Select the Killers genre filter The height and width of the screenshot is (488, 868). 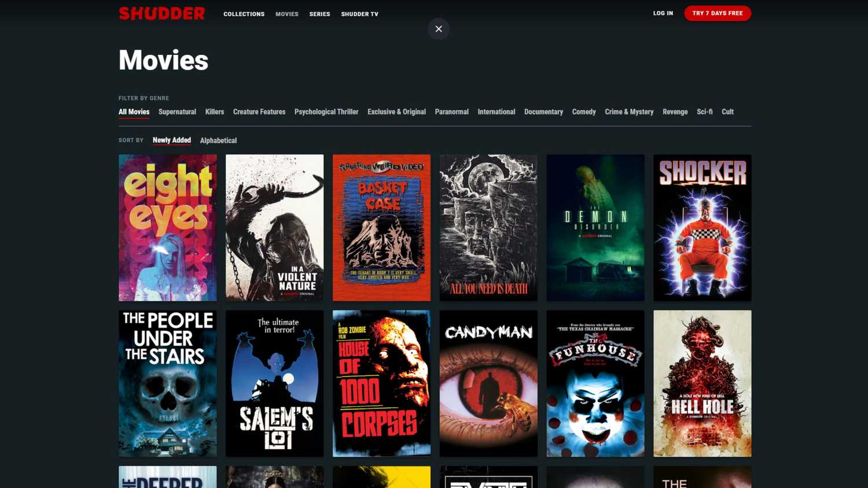tap(214, 112)
